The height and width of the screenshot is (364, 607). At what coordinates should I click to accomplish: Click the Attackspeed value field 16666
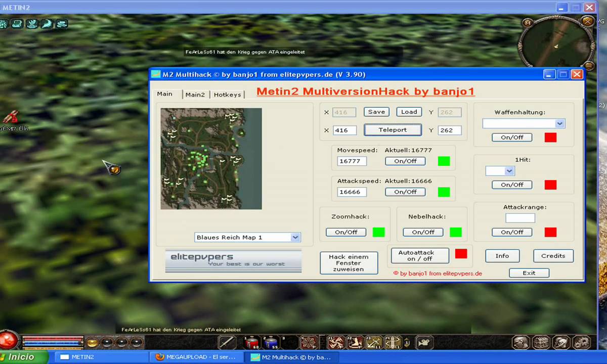(352, 192)
